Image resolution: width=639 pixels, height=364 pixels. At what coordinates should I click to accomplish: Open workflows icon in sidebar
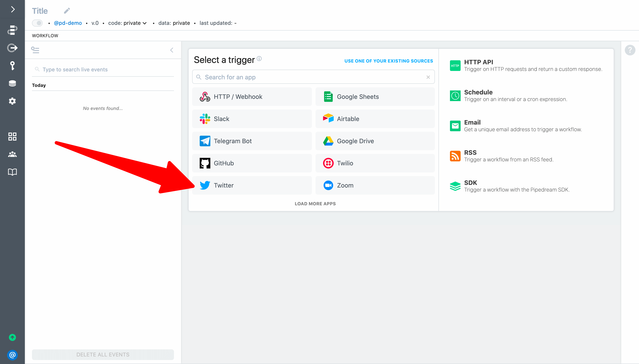(12, 30)
